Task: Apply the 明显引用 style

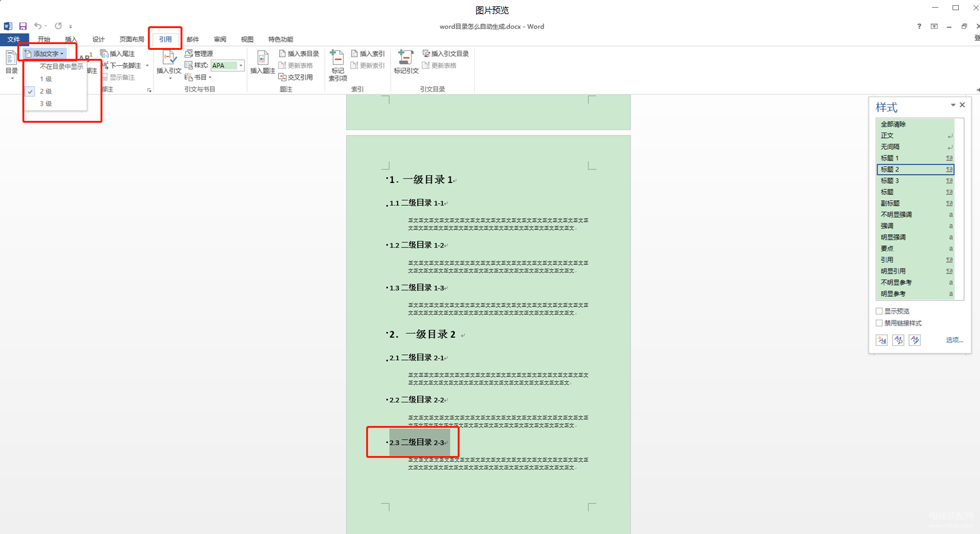Action: tap(915, 271)
